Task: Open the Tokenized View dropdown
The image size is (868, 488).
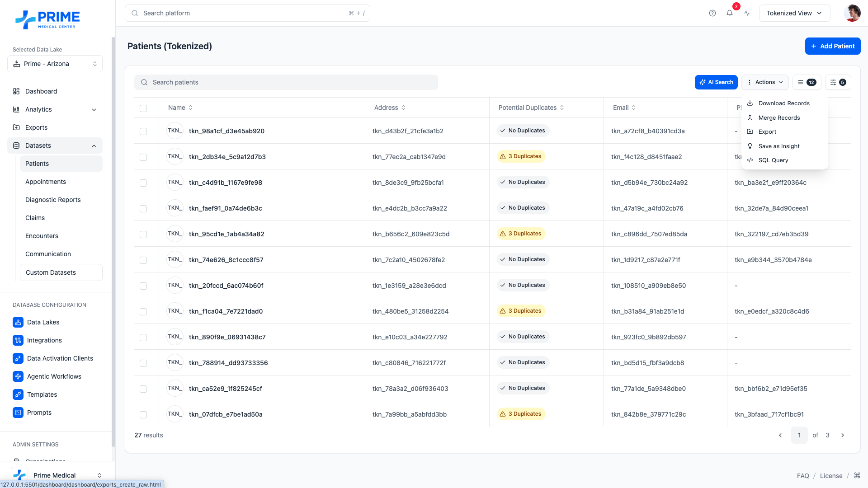Action: (x=794, y=13)
